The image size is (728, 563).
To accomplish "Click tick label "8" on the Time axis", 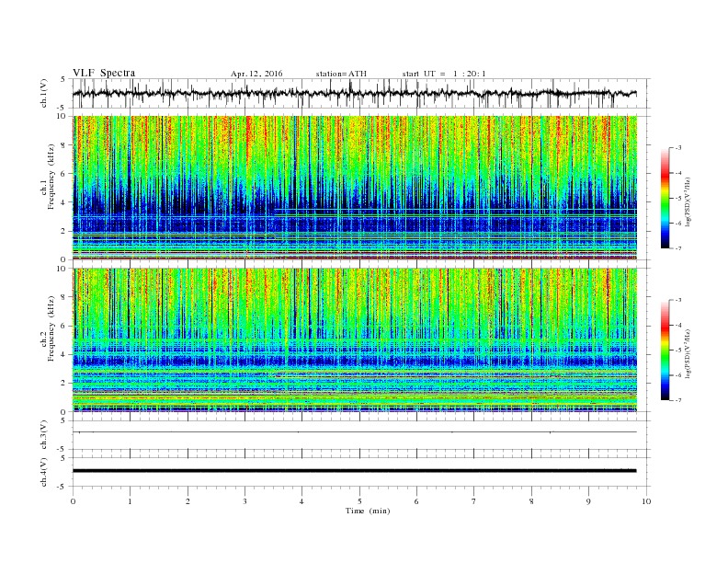I will 531,501.
